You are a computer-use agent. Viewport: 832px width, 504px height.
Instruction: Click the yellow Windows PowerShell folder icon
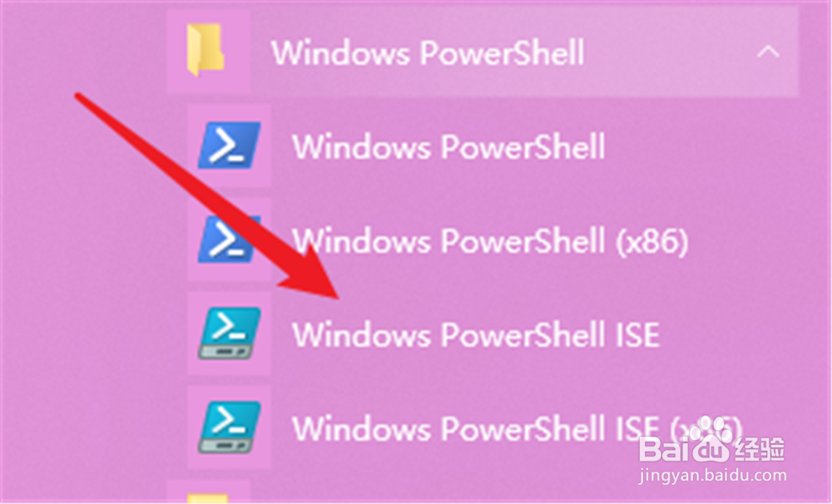[x=205, y=50]
